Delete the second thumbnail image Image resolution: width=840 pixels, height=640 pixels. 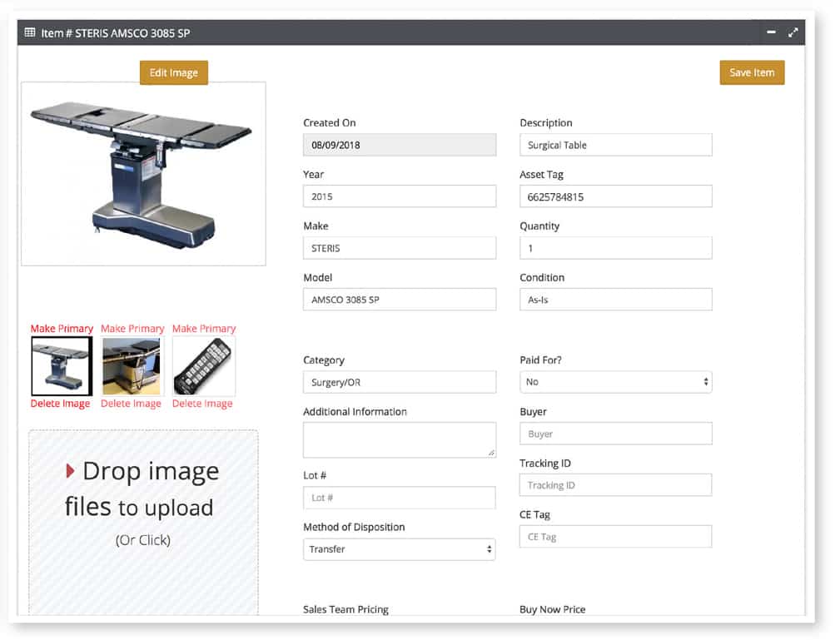pyautogui.click(x=131, y=404)
